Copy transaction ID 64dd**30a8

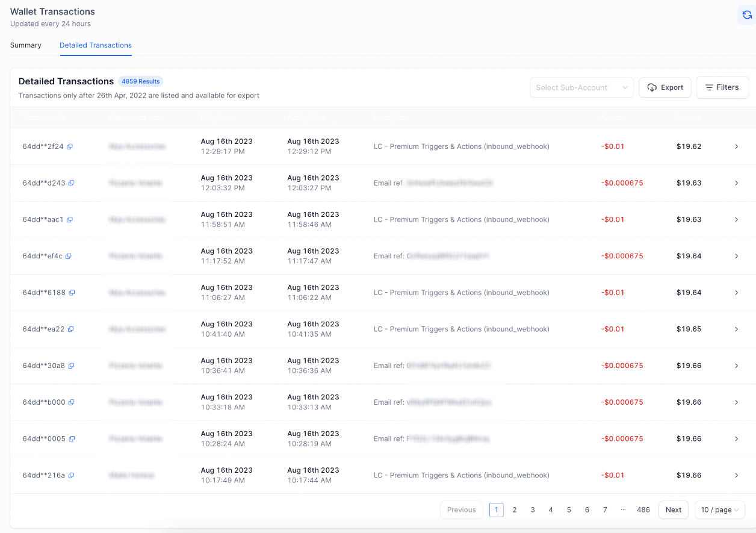[x=71, y=366]
